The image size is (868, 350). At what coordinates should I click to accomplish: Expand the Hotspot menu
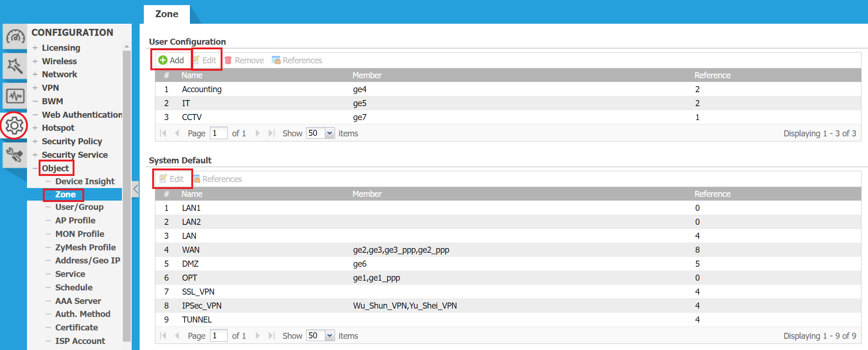(x=35, y=128)
